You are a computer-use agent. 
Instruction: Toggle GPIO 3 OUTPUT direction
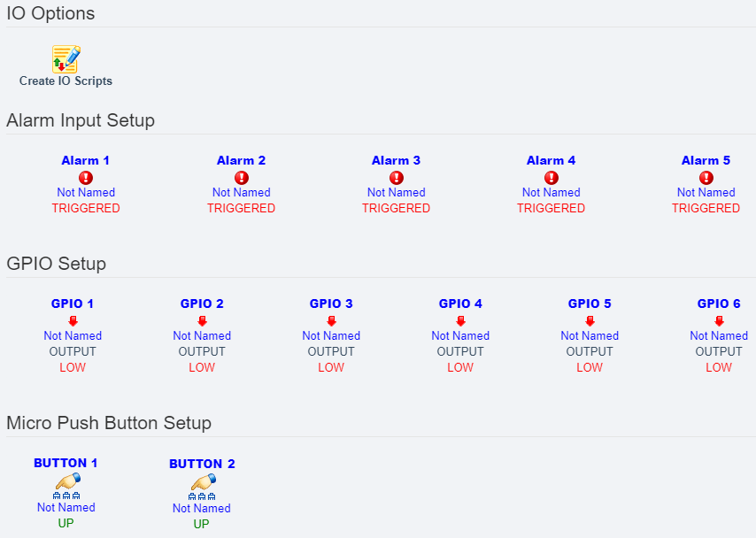pos(331,351)
